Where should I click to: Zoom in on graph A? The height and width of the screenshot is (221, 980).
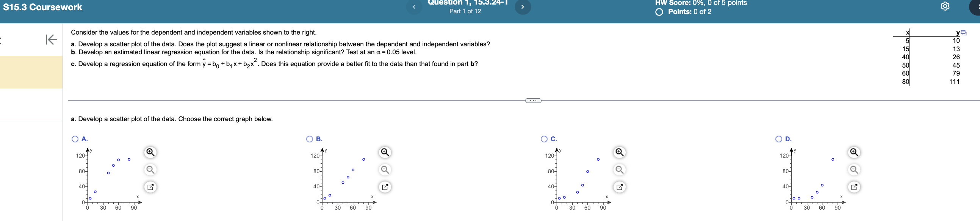point(151,152)
